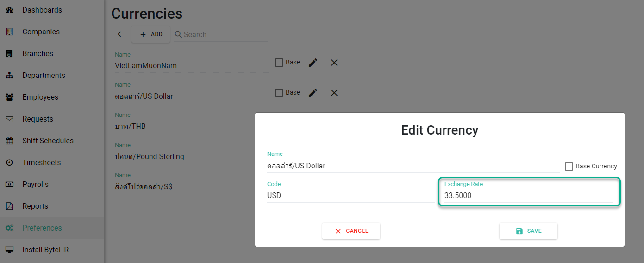Focus the Exchange Rate field

[529, 192]
